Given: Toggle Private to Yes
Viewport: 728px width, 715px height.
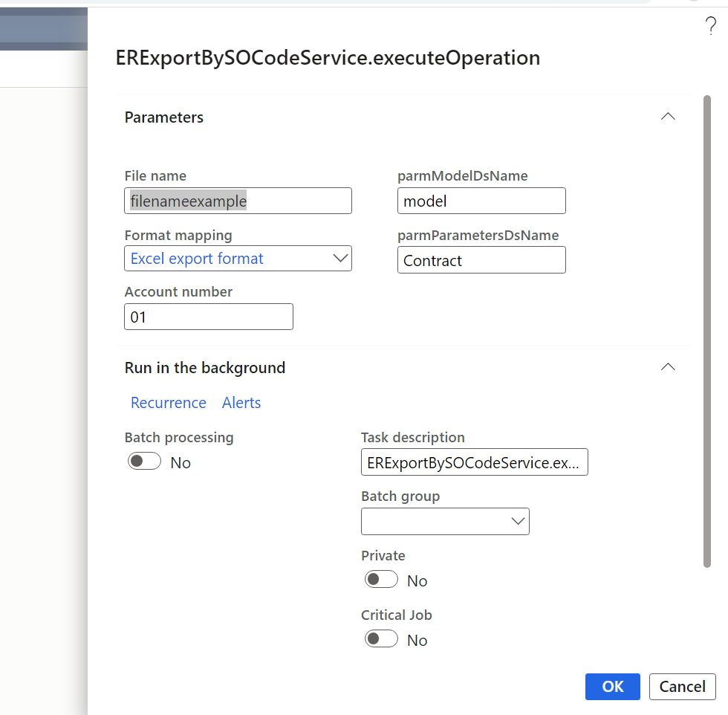Looking at the screenshot, I should (x=381, y=579).
